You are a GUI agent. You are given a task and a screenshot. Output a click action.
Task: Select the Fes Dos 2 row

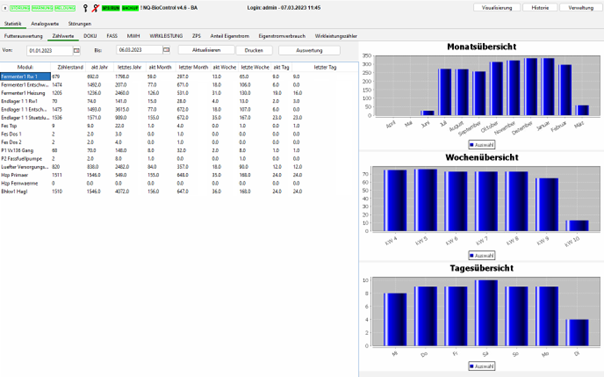point(179,142)
